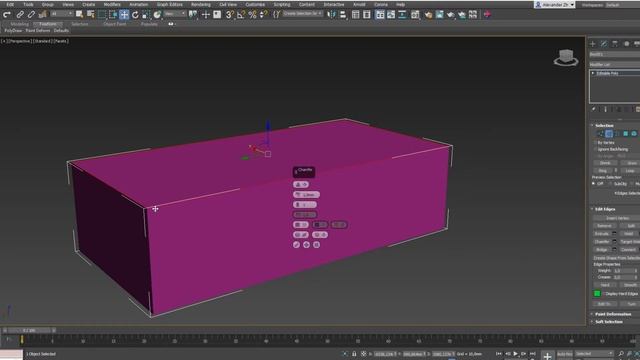Switch to Motion tab in command panel
The image size is (640, 360).
(626, 44)
